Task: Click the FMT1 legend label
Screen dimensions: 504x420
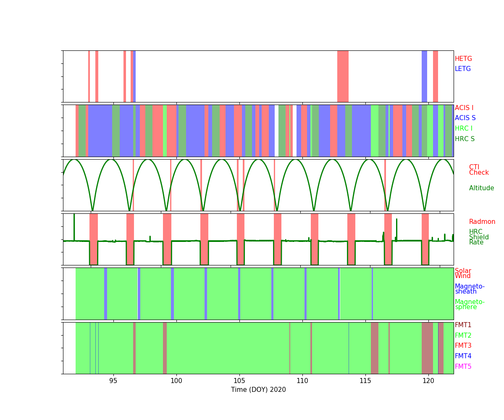Action: (463, 325)
